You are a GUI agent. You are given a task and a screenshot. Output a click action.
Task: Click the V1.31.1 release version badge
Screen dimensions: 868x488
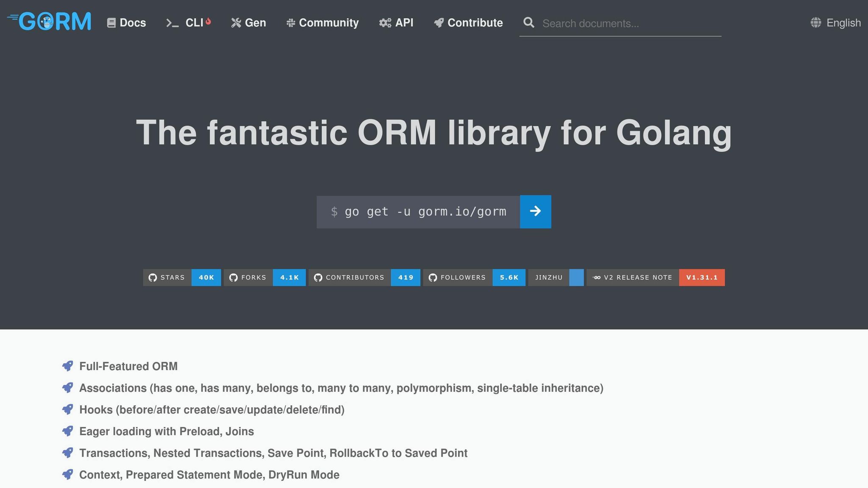pyautogui.click(x=701, y=277)
